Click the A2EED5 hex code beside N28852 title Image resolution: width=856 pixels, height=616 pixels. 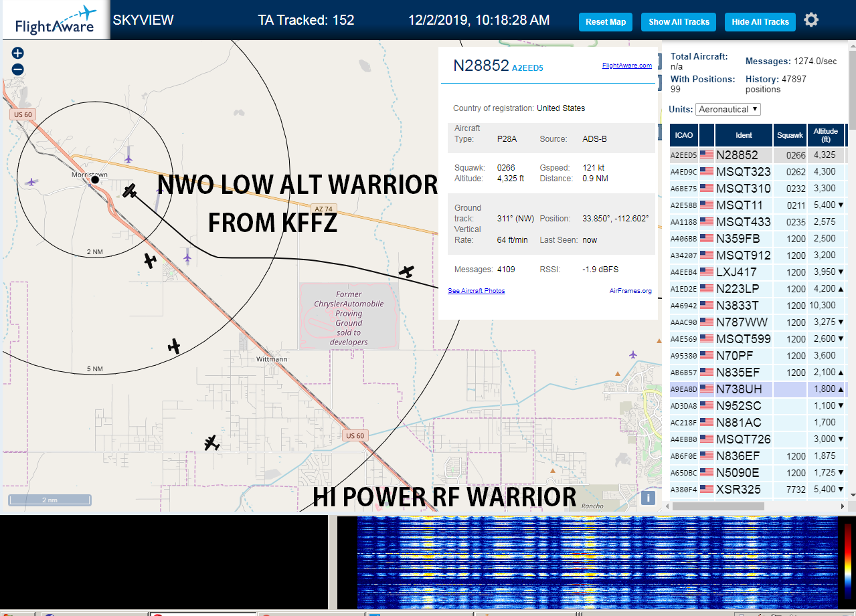coord(527,68)
